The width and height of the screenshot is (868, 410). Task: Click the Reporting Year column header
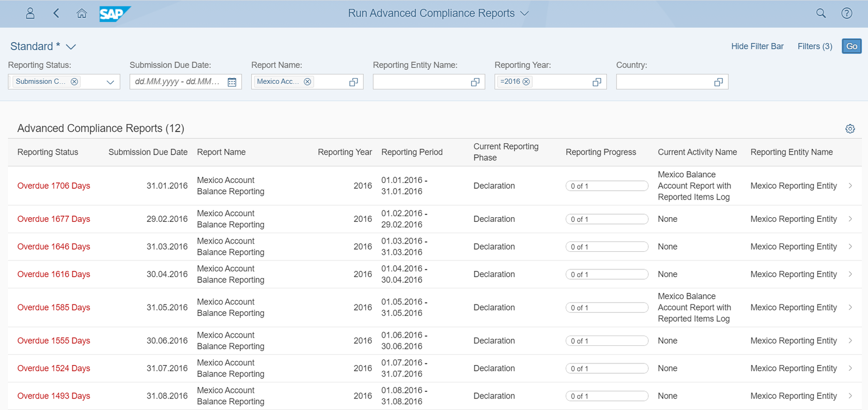(345, 152)
